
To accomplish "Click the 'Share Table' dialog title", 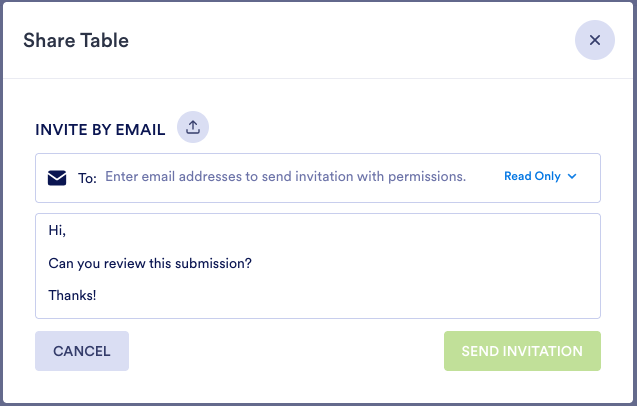I will (76, 41).
